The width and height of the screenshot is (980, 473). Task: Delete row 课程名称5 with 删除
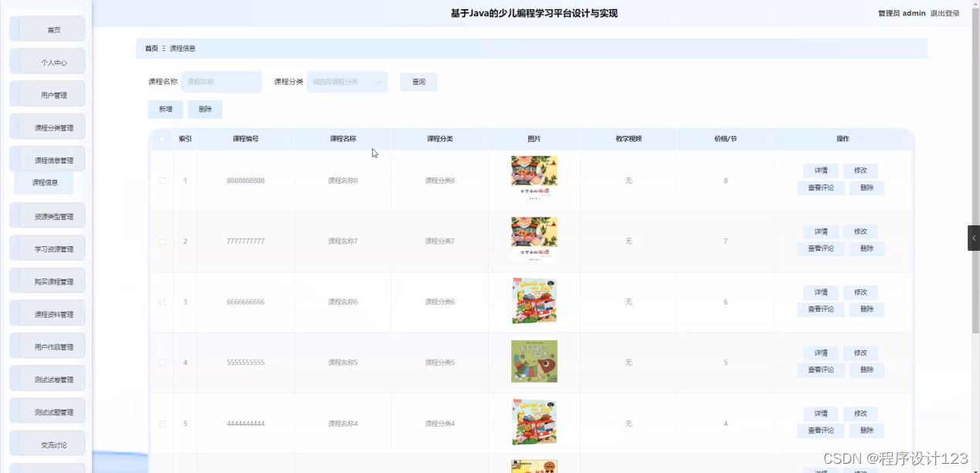(x=866, y=370)
